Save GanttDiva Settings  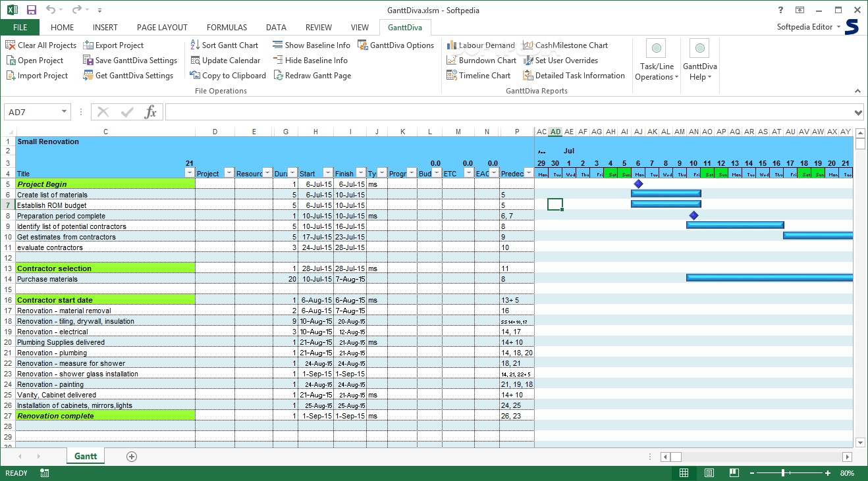click(130, 61)
